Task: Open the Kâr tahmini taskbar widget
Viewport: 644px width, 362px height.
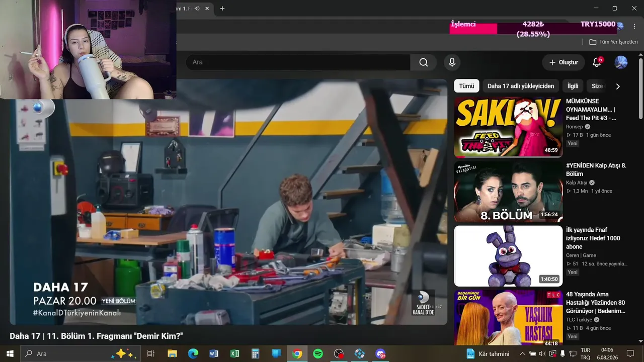Action: (x=488, y=353)
